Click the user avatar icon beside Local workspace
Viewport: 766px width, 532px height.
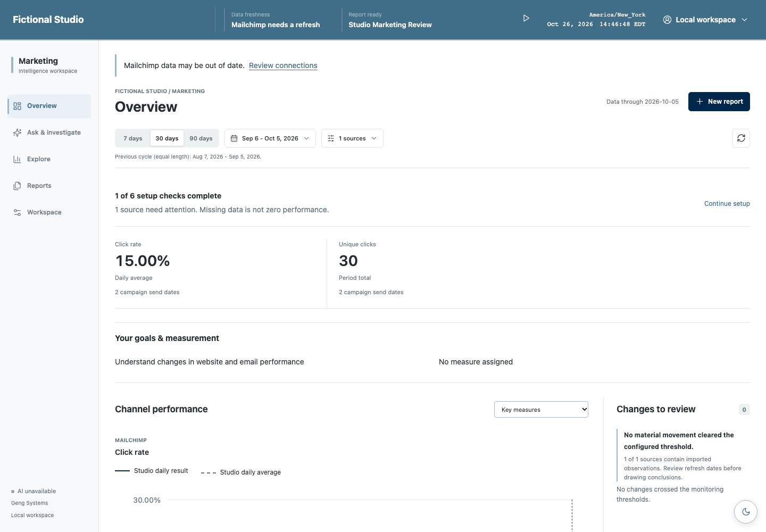[x=667, y=20]
